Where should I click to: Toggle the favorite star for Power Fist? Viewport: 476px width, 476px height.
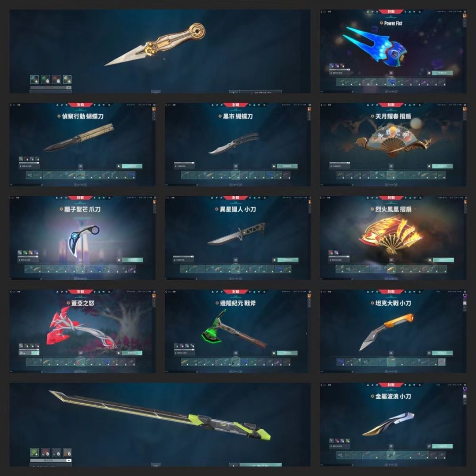(x=429, y=73)
